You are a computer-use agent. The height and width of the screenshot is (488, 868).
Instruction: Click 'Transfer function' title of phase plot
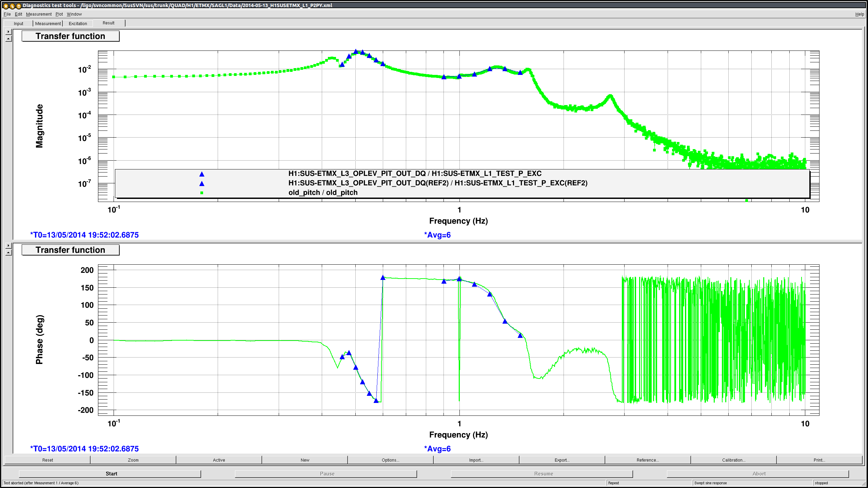[71, 250]
